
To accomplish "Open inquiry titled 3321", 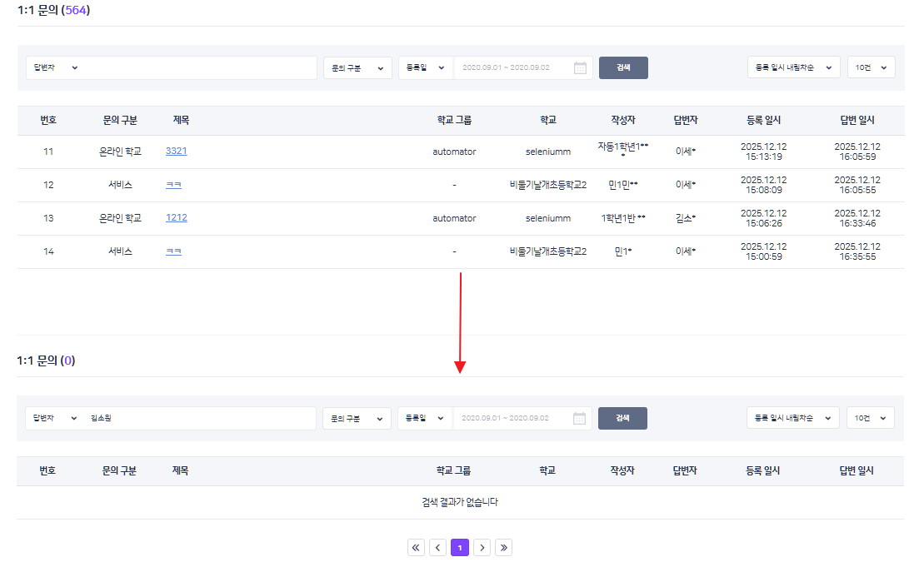I will 176,152.
